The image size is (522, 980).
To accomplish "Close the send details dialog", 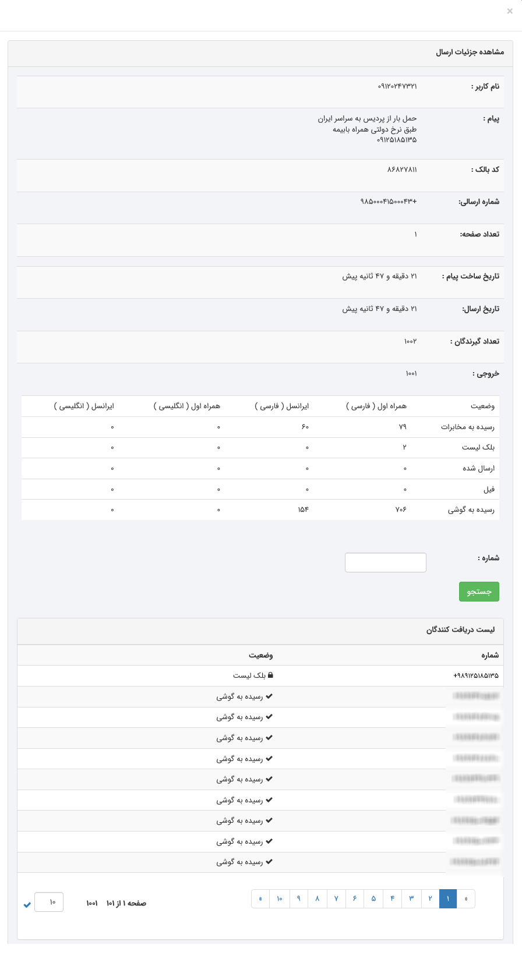I will (510, 11).
